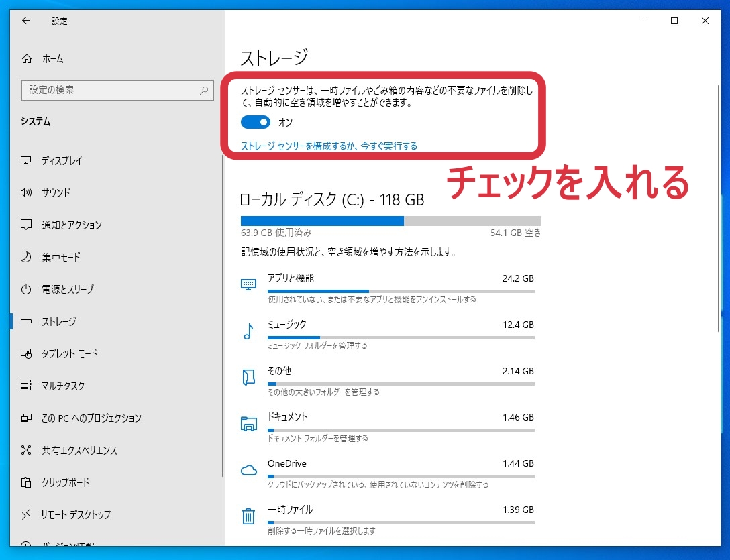Open 一時ファイル storage category

[387, 520]
